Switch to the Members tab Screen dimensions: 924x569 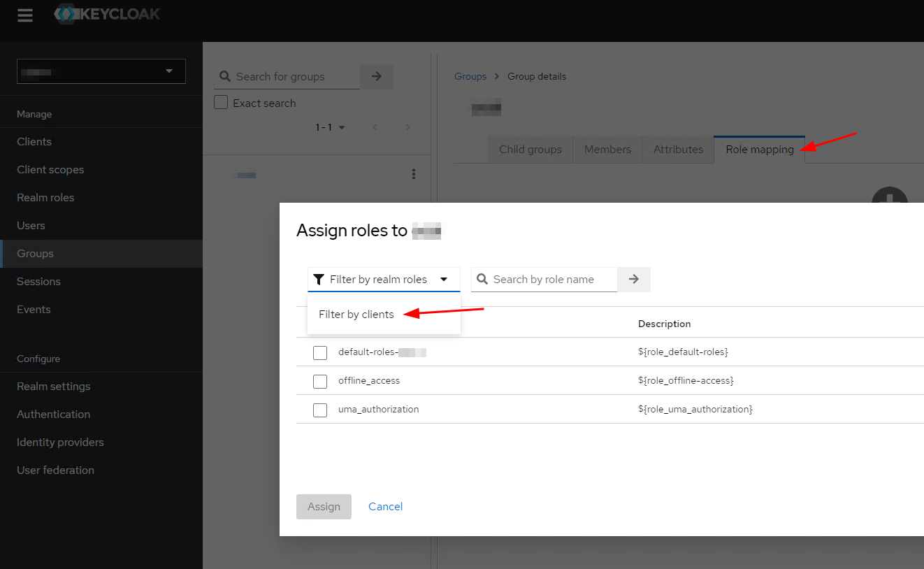point(607,149)
